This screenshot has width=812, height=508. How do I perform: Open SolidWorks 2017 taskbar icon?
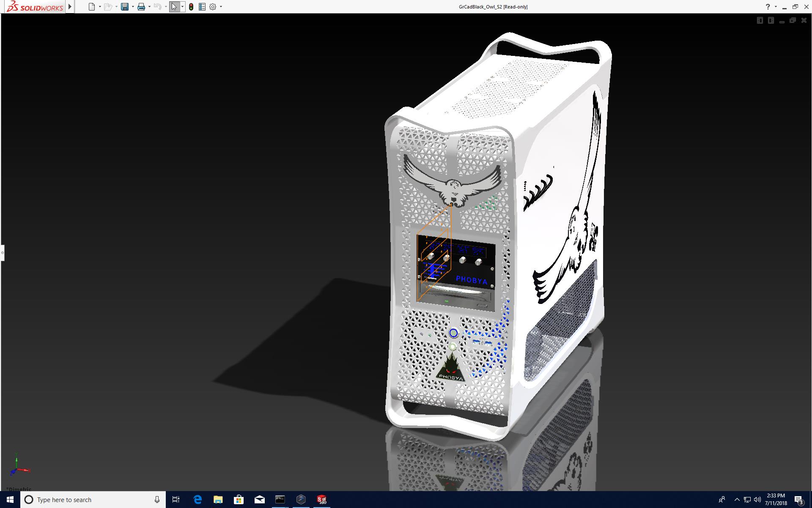coord(322,500)
